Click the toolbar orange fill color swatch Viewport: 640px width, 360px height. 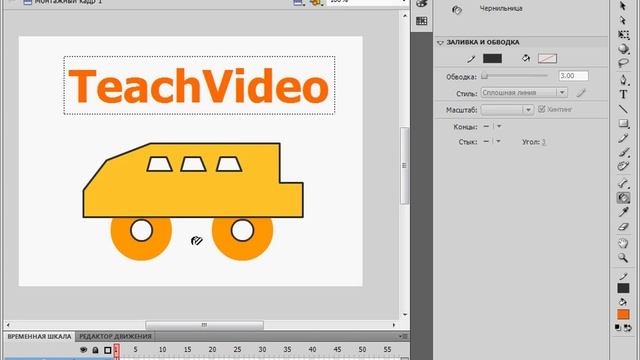[x=623, y=314]
